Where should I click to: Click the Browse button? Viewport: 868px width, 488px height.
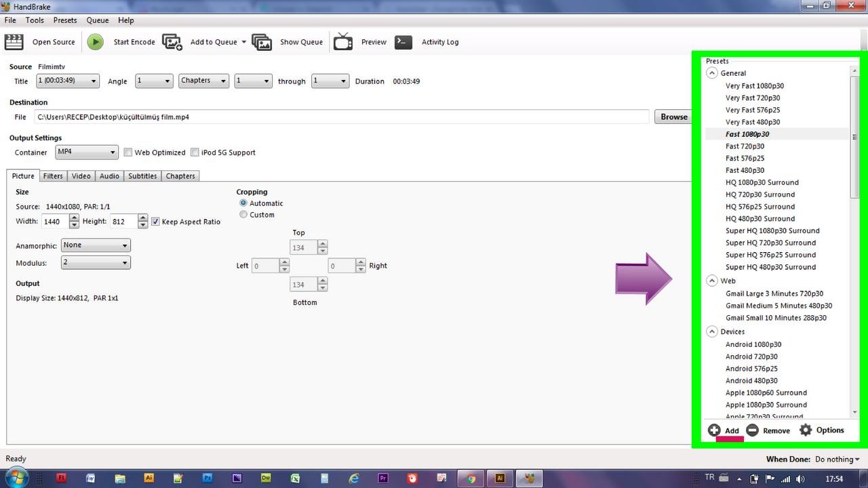point(674,117)
